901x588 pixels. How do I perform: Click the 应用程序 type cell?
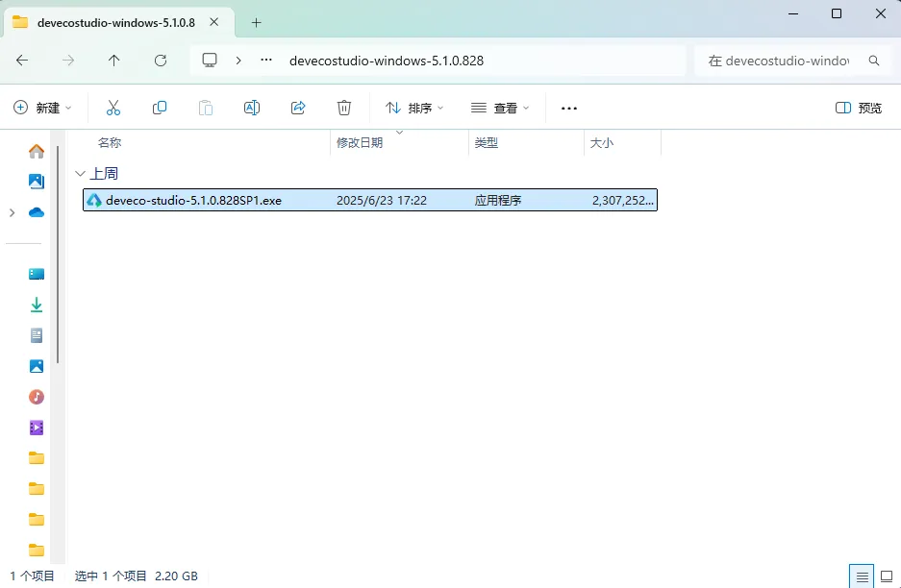pos(498,201)
